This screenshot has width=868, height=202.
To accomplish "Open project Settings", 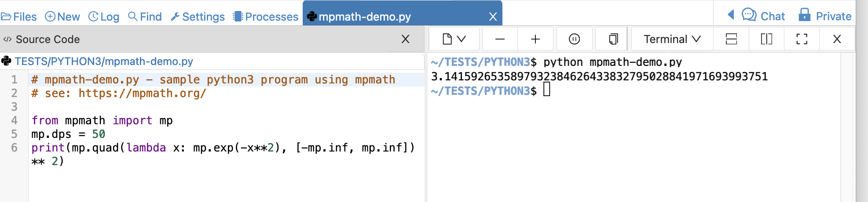I will [x=198, y=17].
